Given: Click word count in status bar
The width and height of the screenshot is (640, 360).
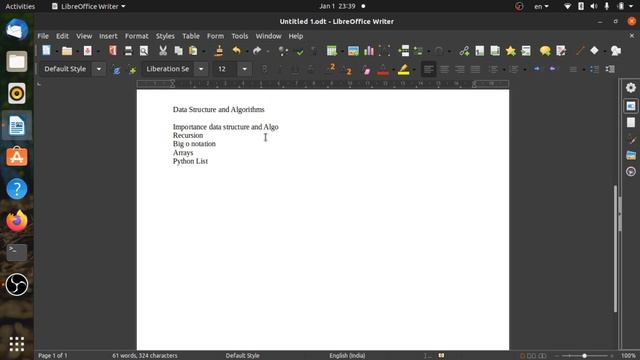Looking at the screenshot, I should coord(145,356).
